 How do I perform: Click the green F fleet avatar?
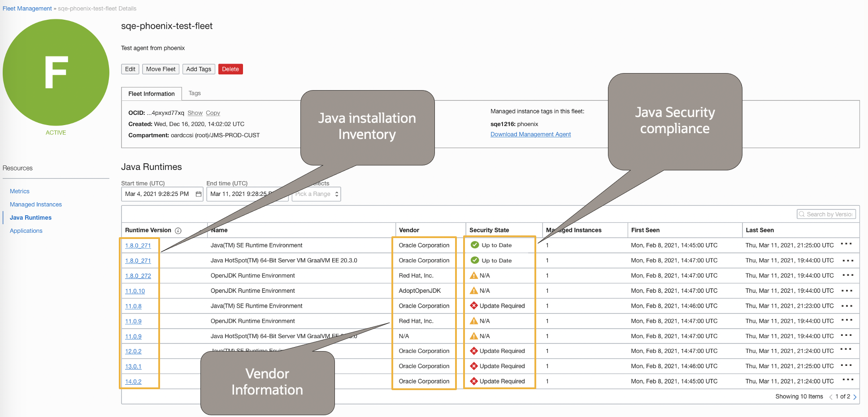(56, 72)
